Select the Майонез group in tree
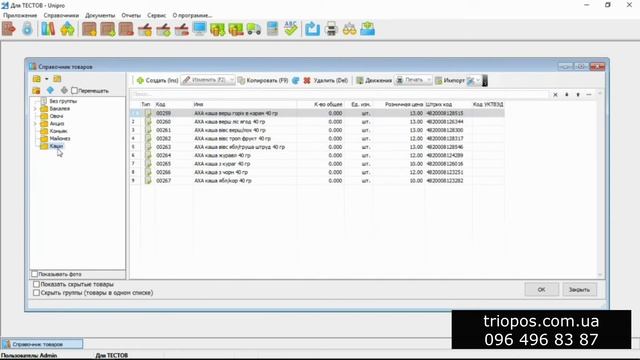This screenshot has width=640, height=360. [60, 138]
